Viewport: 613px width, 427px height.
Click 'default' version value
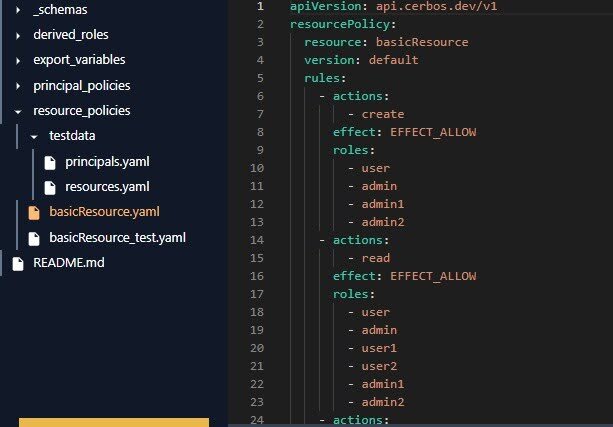coord(393,60)
